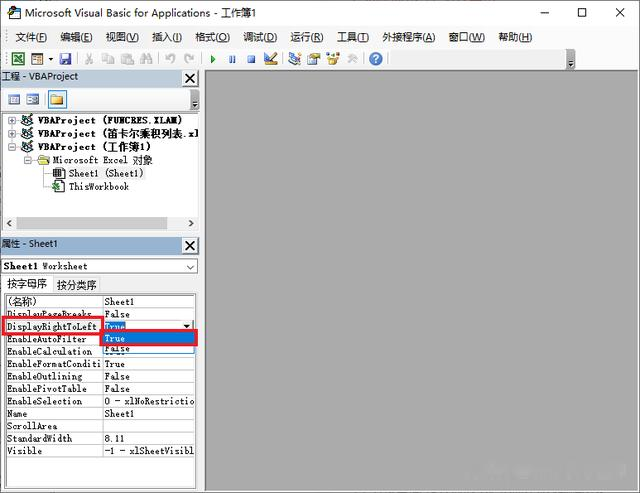
Task: Click right arrow of project tree scrollbar
Action: point(191,223)
